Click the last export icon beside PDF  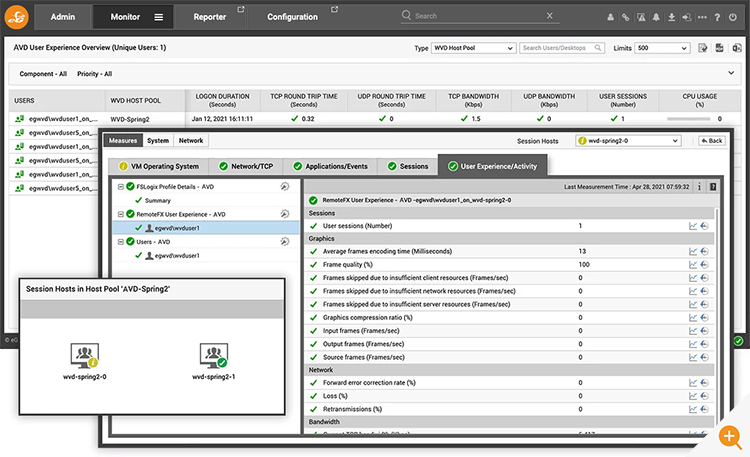(737, 48)
